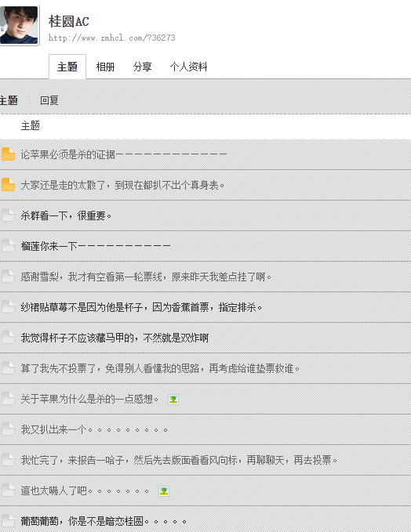This screenshot has height=532, width=411.
Task: Click the image attachment icon after 关于苹果为什么是杀的一点感想
Action: pyautogui.click(x=173, y=400)
